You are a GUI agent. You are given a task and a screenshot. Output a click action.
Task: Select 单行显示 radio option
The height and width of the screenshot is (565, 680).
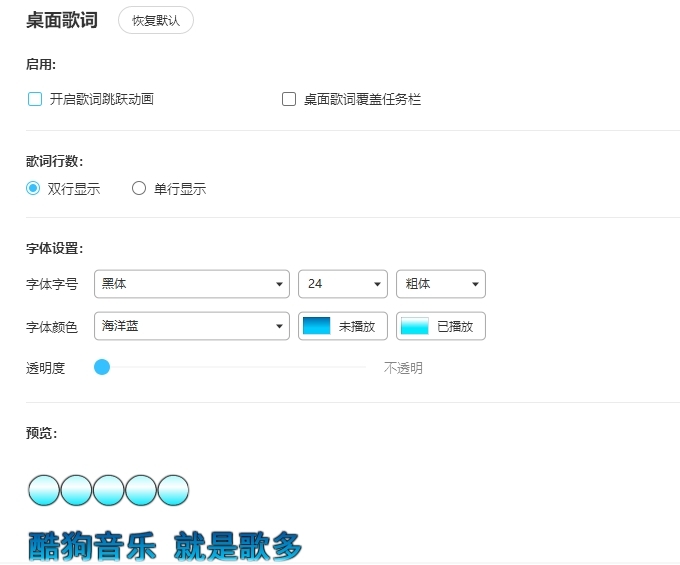[139, 188]
